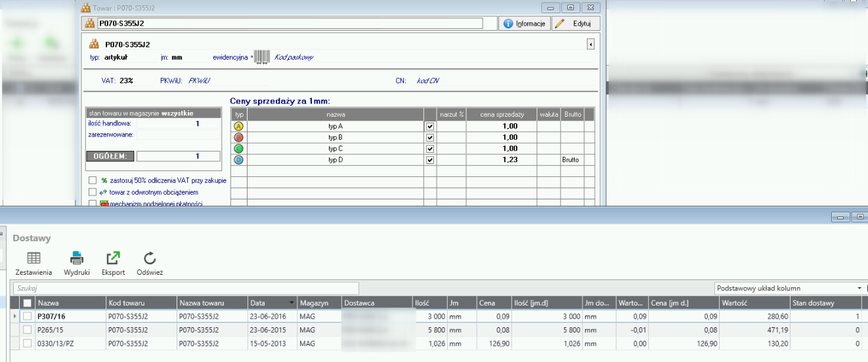Click the blue typ D price icon

pyautogui.click(x=239, y=160)
